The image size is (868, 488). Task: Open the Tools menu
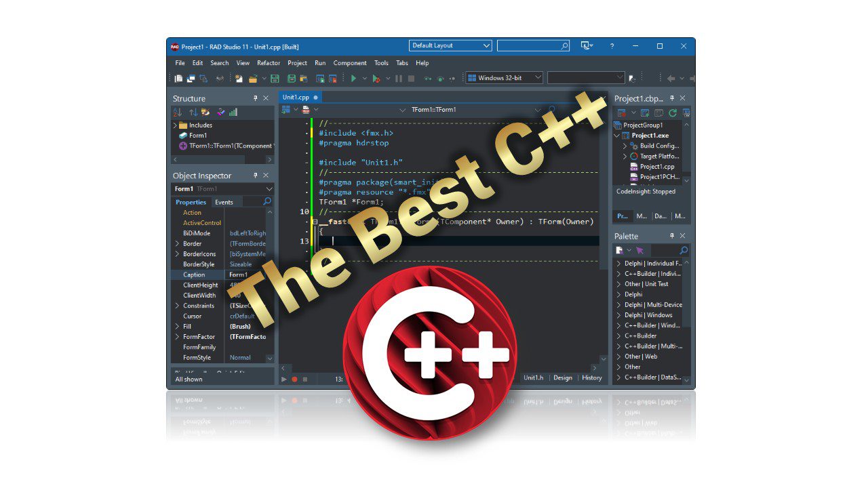381,63
